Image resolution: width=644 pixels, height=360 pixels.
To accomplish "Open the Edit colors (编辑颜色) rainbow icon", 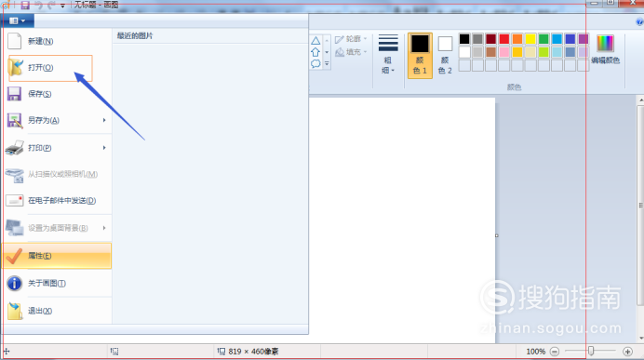I will pyautogui.click(x=605, y=44).
